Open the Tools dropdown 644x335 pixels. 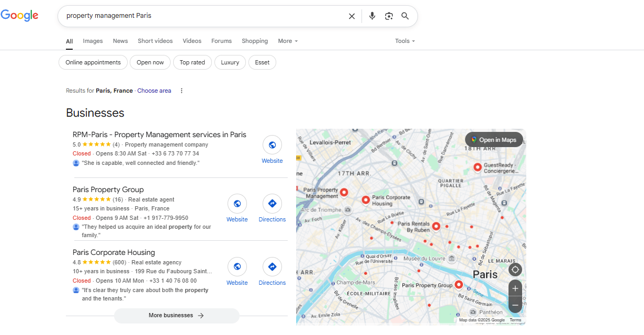405,41
